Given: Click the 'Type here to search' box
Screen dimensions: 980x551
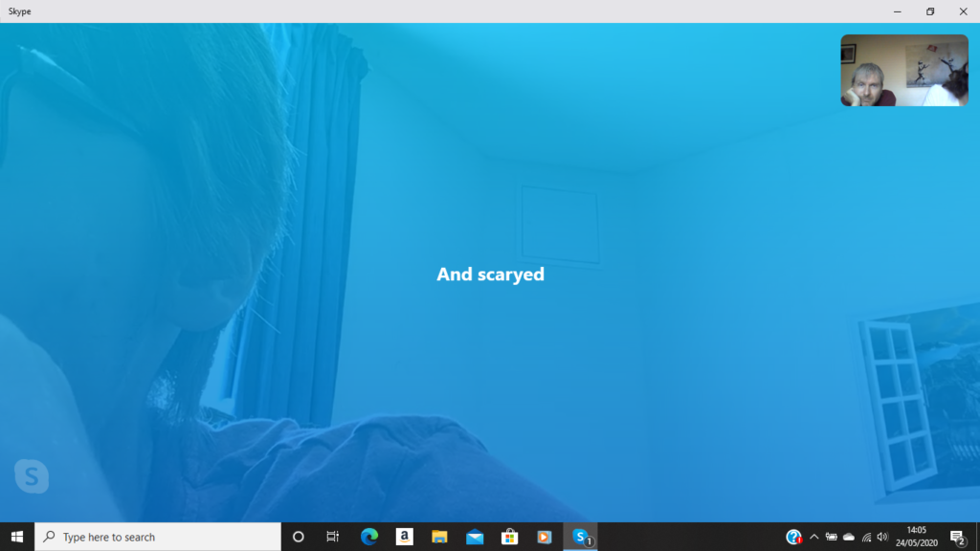Looking at the screenshot, I should click(158, 537).
